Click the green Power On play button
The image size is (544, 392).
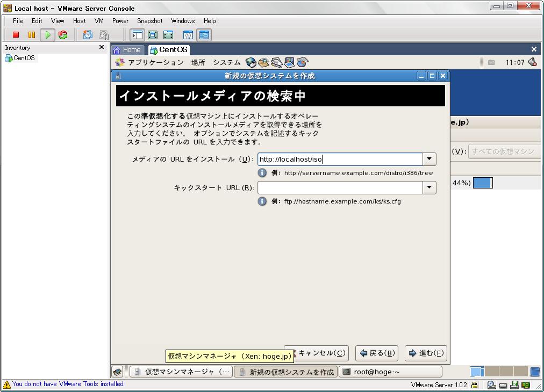(47, 35)
